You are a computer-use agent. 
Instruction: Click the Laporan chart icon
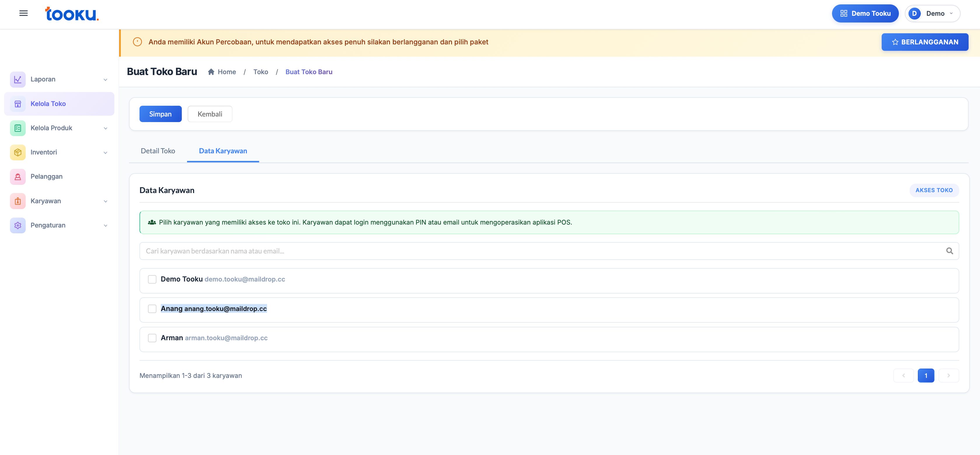click(18, 79)
